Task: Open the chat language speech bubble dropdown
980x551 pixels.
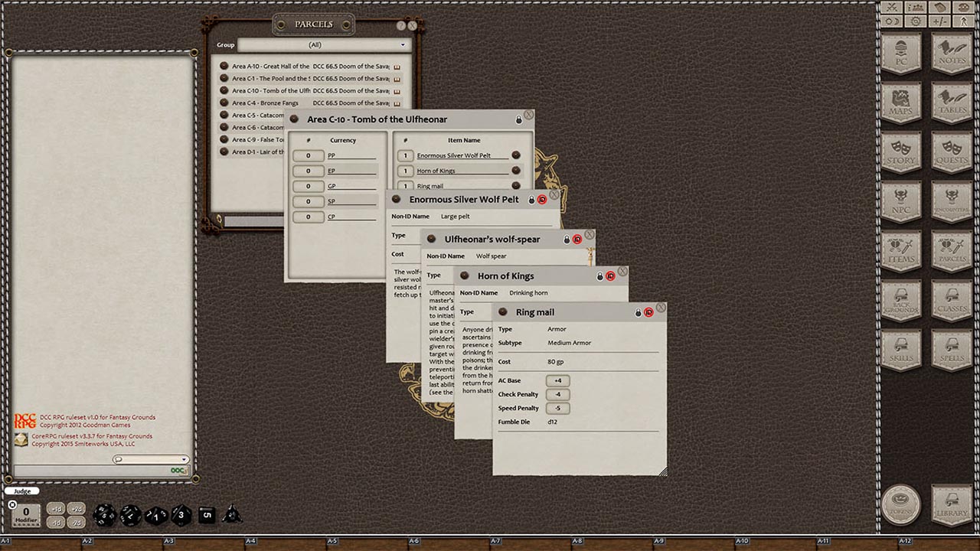Action: (118, 459)
